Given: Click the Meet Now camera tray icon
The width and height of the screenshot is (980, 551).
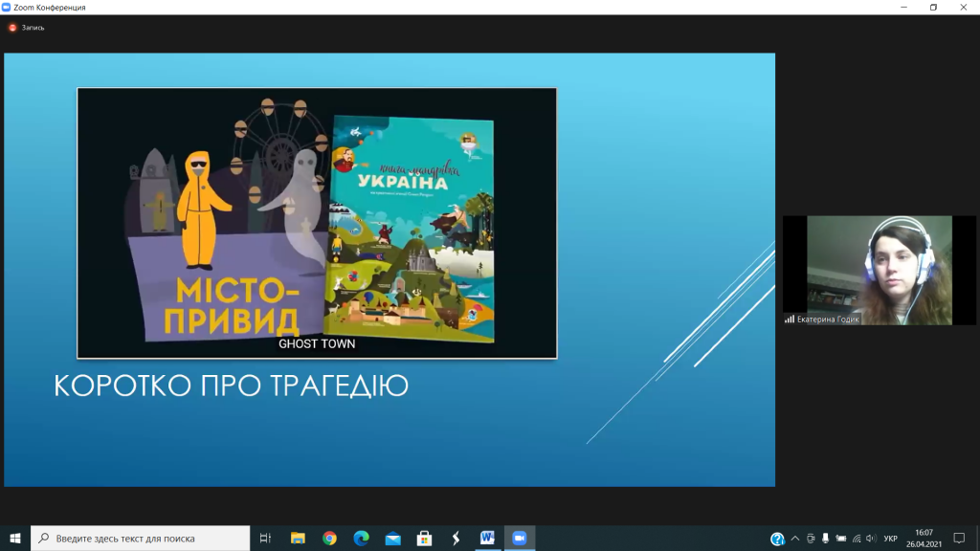Looking at the screenshot, I should pos(811,539).
